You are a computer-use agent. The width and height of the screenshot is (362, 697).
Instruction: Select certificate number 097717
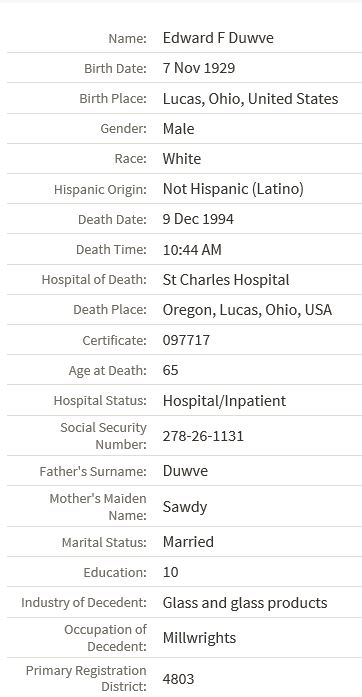186,340
